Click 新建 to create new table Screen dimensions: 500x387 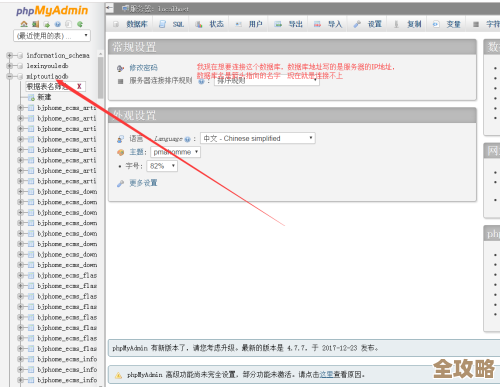pyautogui.click(x=44, y=97)
